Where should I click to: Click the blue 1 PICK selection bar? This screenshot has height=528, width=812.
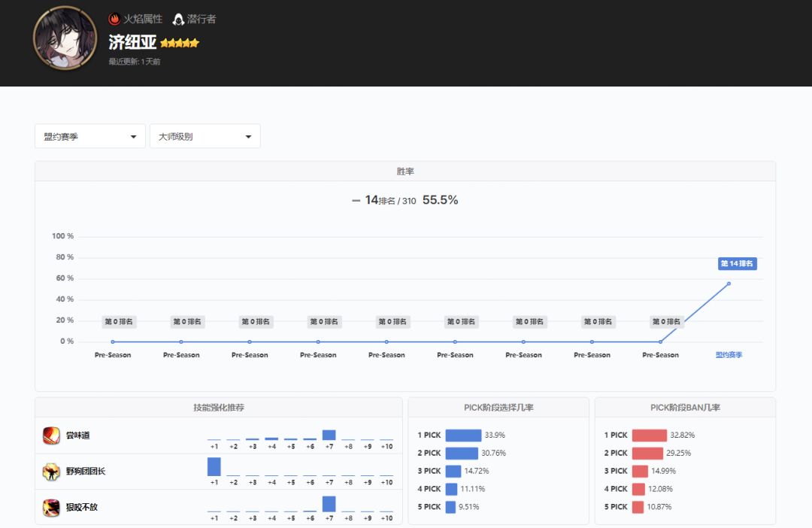click(463, 435)
